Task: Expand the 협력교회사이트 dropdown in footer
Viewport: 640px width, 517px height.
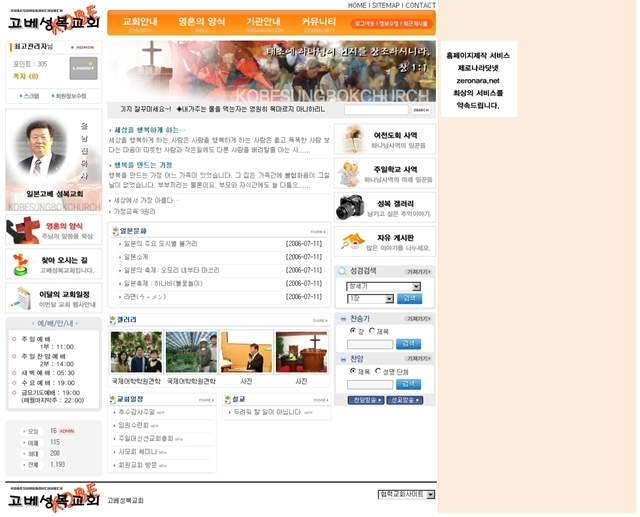Action: click(x=405, y=494)
